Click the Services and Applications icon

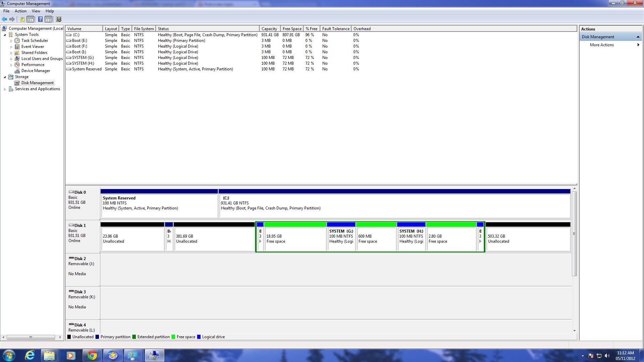(x=11, y=89)
